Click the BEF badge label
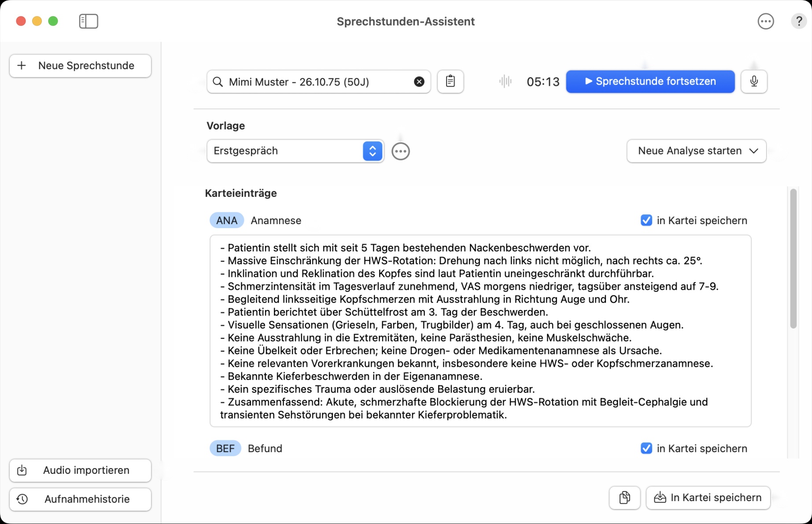This screenshot has height=524, width=812. (225, 448)
